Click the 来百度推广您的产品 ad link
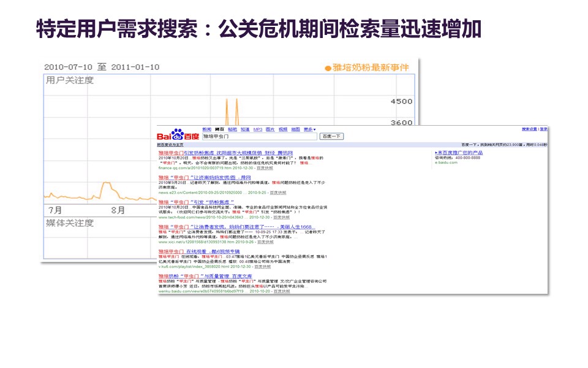This screenshot has height=368, width=588. point(459,152)
